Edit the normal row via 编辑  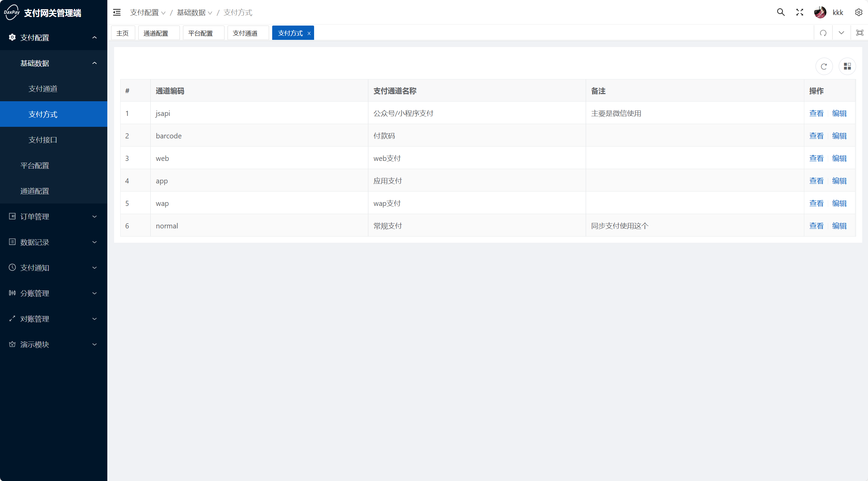(839, 226)
